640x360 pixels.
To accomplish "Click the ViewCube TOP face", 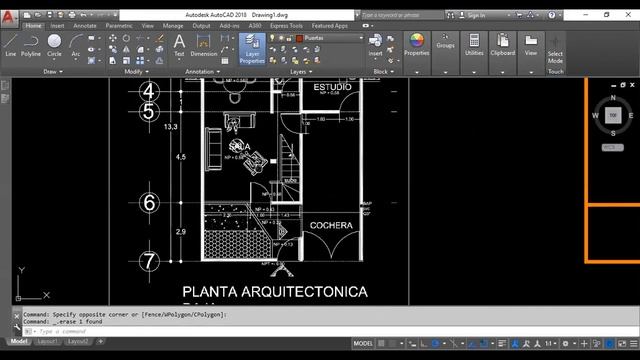I will [x=613, y=116].
